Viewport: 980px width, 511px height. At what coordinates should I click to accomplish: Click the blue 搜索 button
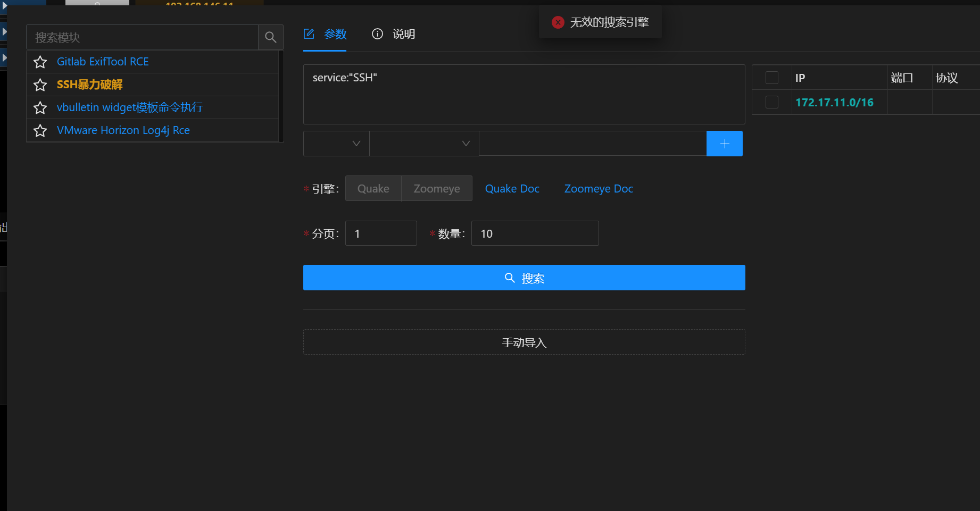[524, 278]
